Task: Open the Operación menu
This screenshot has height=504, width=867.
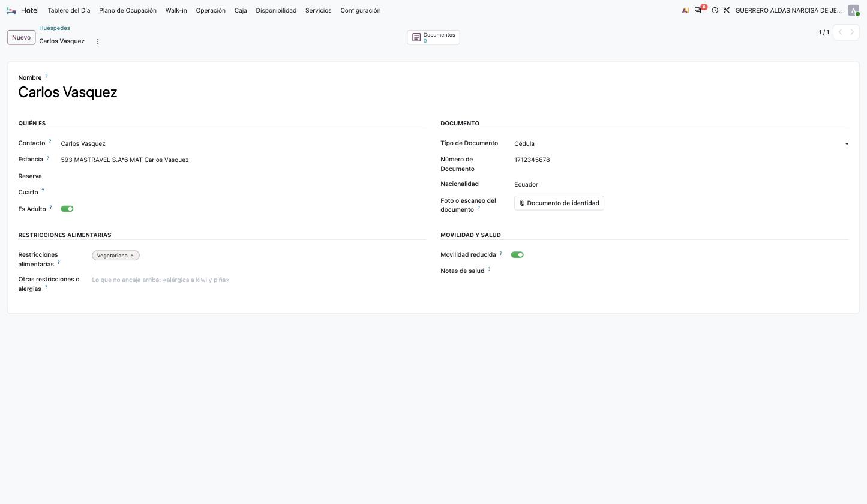Action: tap(211, 10)
